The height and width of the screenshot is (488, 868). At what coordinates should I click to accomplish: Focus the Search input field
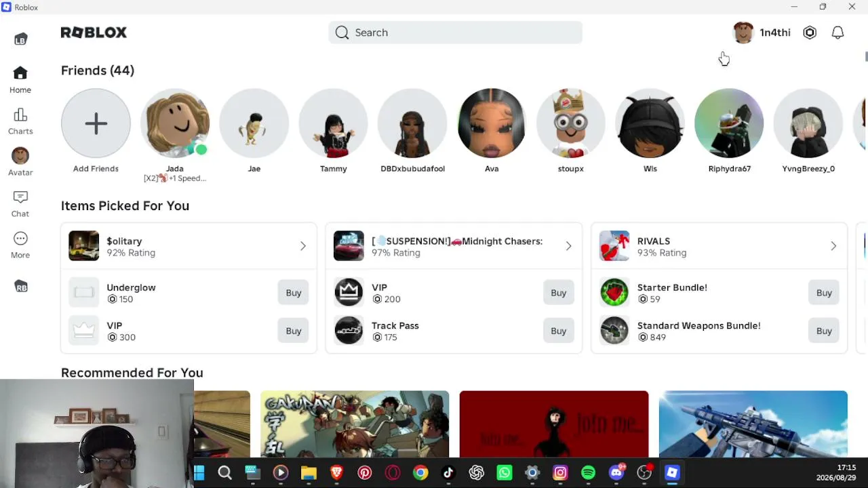455,33
